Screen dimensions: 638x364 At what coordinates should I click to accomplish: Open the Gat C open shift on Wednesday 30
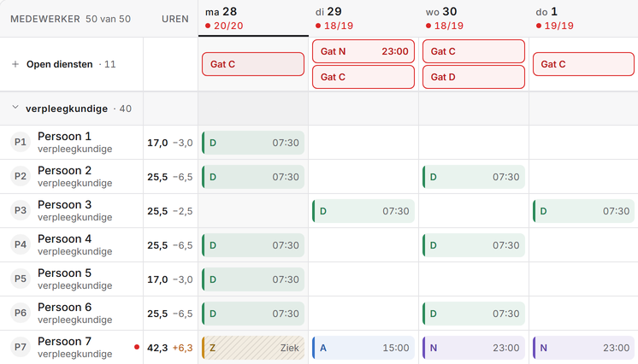[474, 51]
